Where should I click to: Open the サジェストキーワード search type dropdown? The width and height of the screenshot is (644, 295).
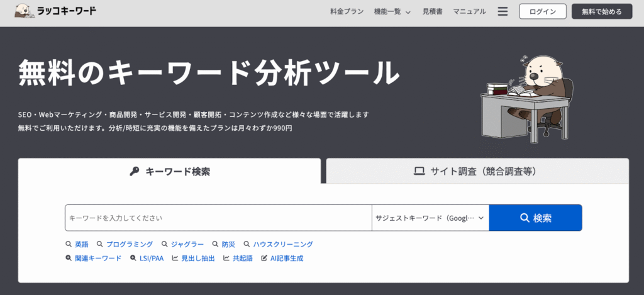(430, 218)
